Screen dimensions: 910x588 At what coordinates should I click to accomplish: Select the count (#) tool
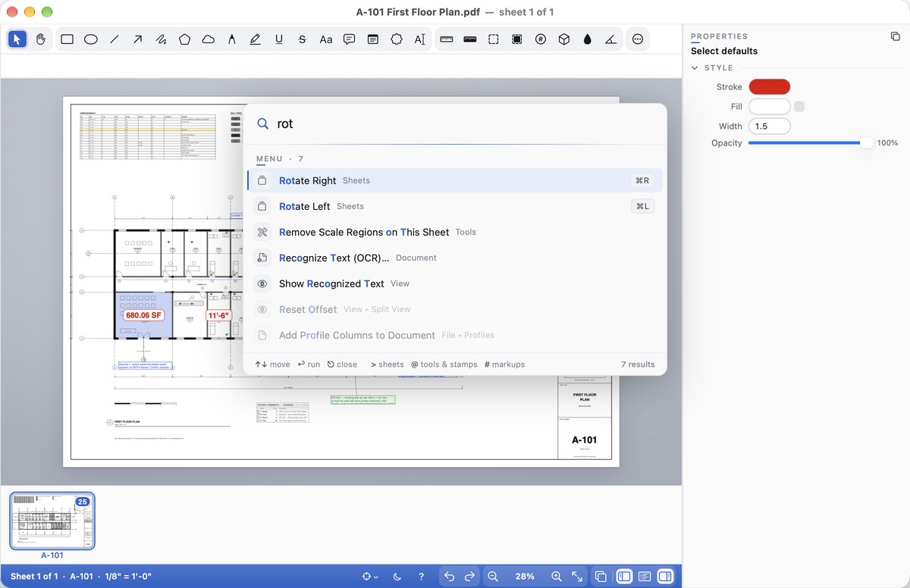pyautogui.click(x=541, y=39)
